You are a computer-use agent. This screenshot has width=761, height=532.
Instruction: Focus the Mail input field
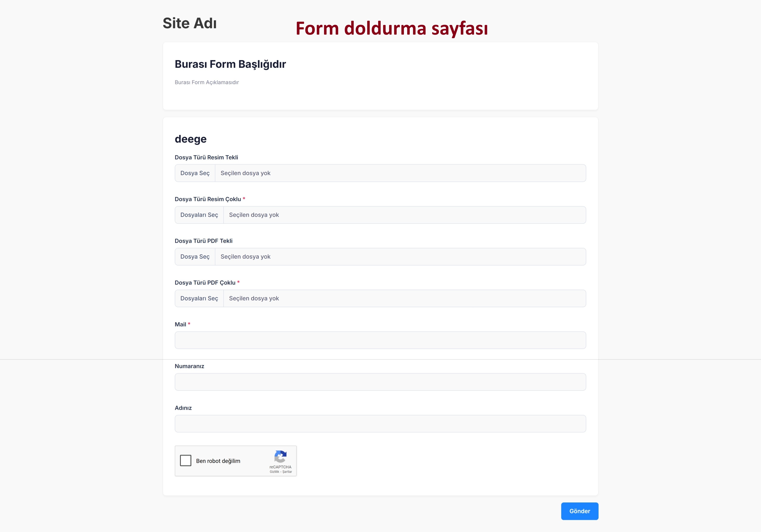point(380,340)
